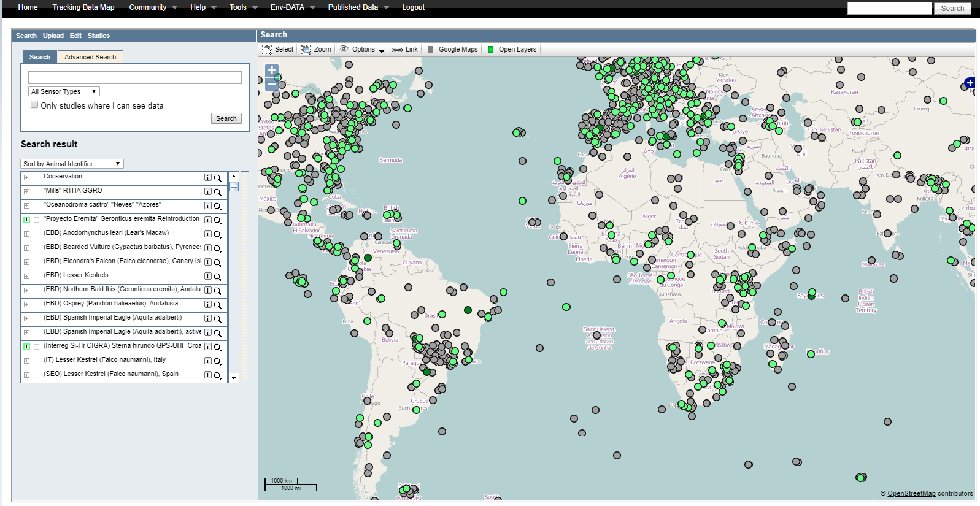Zoom to Sterna hirundo GPS-UHF study
This screenshot has width=980, height=506.
click(217, 347)
